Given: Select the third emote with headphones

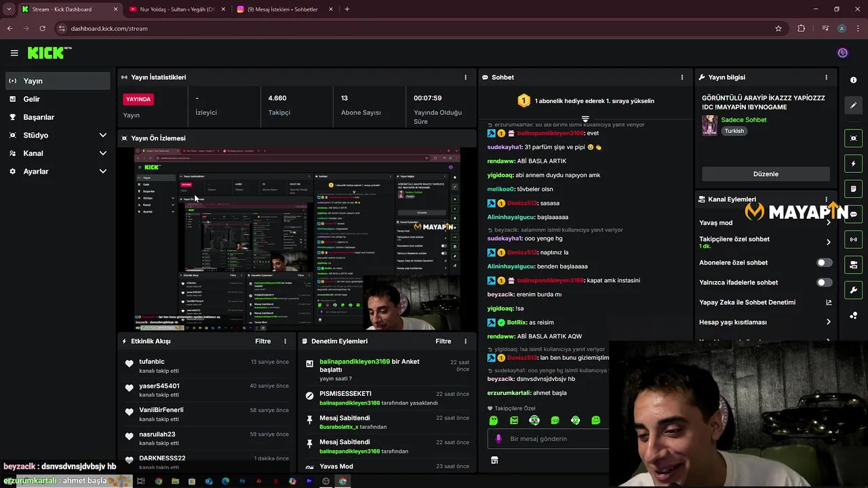Looking at the screenshot, I should [534, 420].
